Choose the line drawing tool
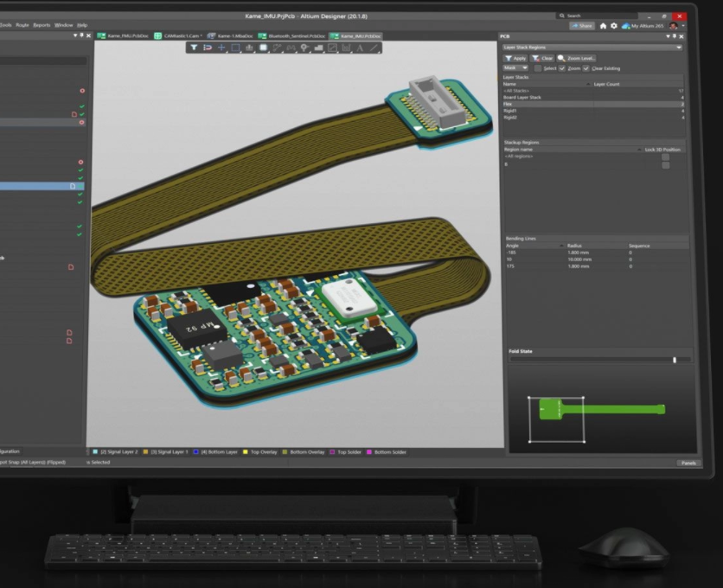Screen dimensions: 723x588 374,48
